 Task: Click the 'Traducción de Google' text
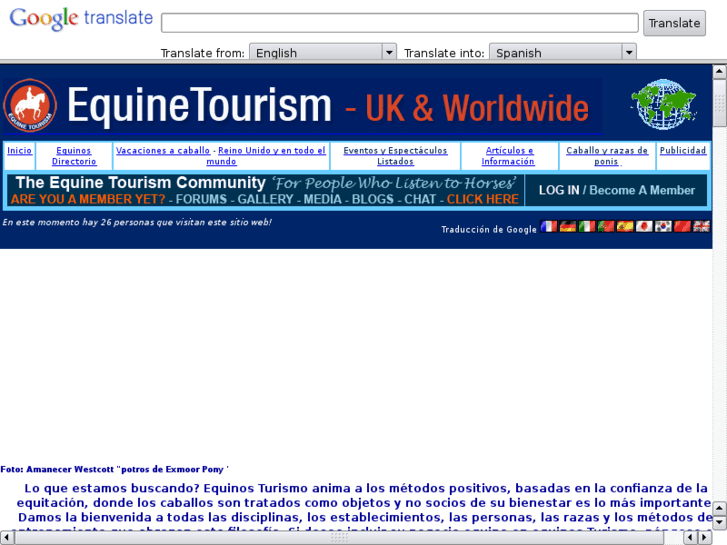pos(489,229)
